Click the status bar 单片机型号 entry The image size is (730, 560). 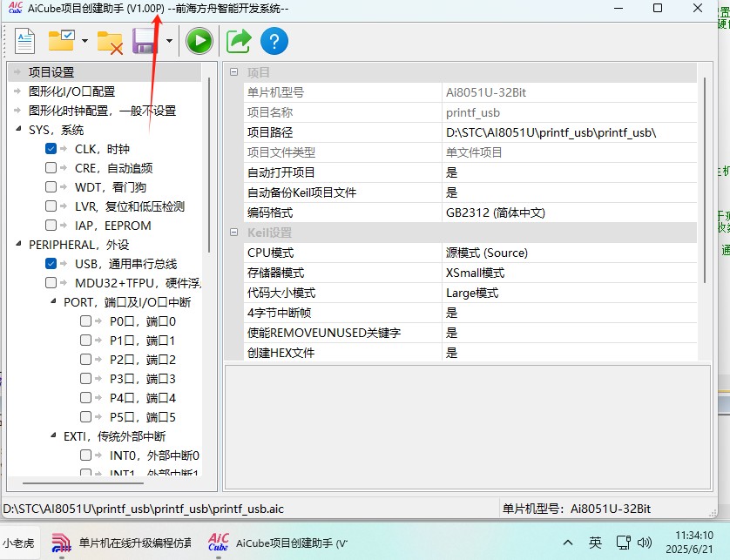(577, 509)
